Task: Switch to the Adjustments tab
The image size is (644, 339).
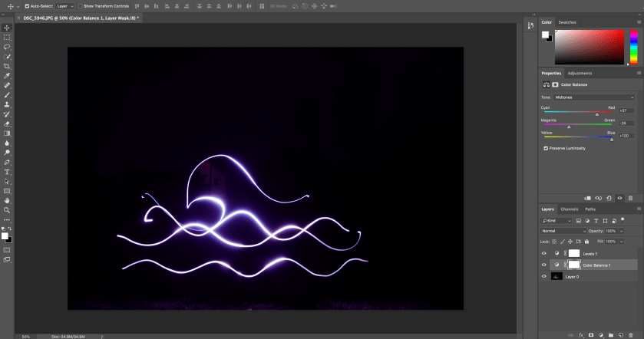Action: coord(580,73)
